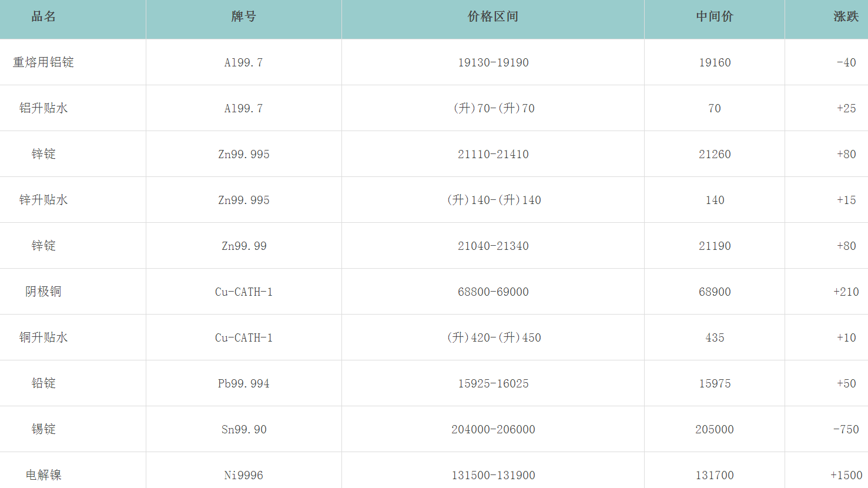Click the Pb99.994 grade cell

(x=243, y=383)
